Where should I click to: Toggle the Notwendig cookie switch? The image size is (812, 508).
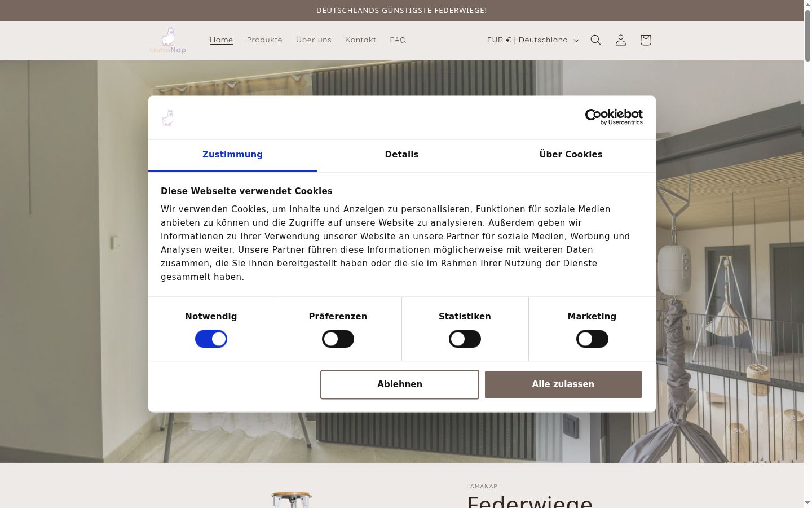tap(211, 339)
